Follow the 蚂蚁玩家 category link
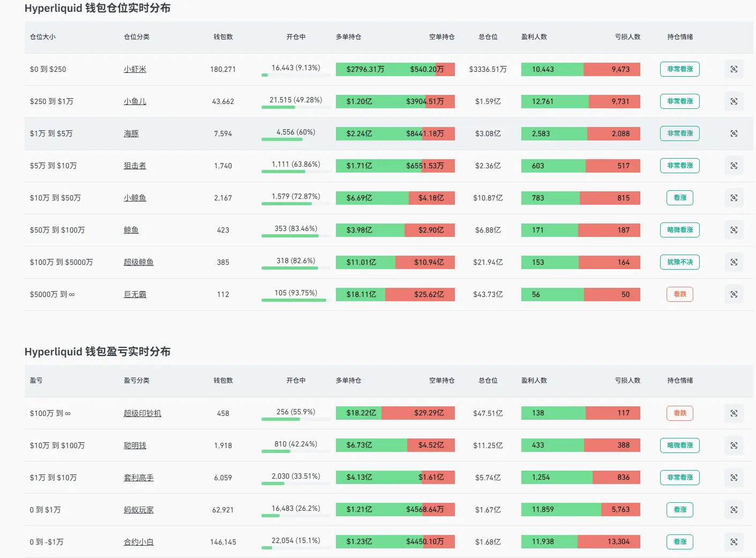The height and width of the screenshot is (558, 756). [139, 510]
